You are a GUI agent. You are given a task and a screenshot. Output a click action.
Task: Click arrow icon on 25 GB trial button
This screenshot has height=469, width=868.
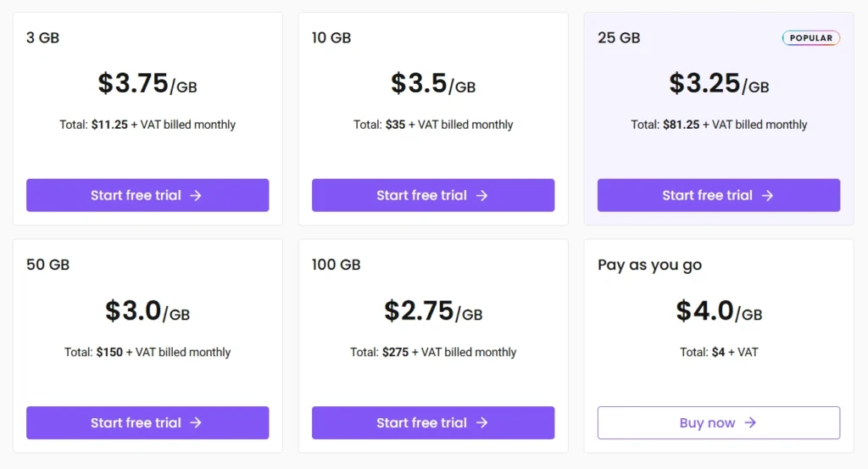[x=767, y=195]
